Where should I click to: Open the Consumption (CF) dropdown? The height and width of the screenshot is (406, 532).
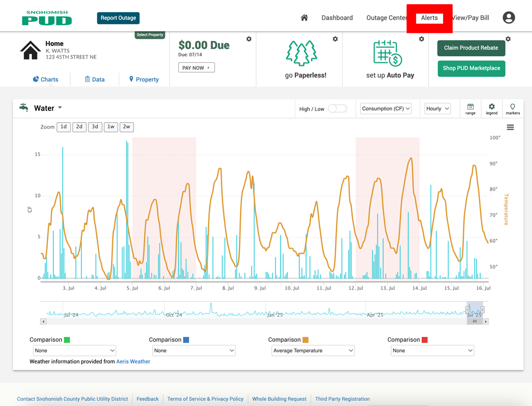click(386, 108)
